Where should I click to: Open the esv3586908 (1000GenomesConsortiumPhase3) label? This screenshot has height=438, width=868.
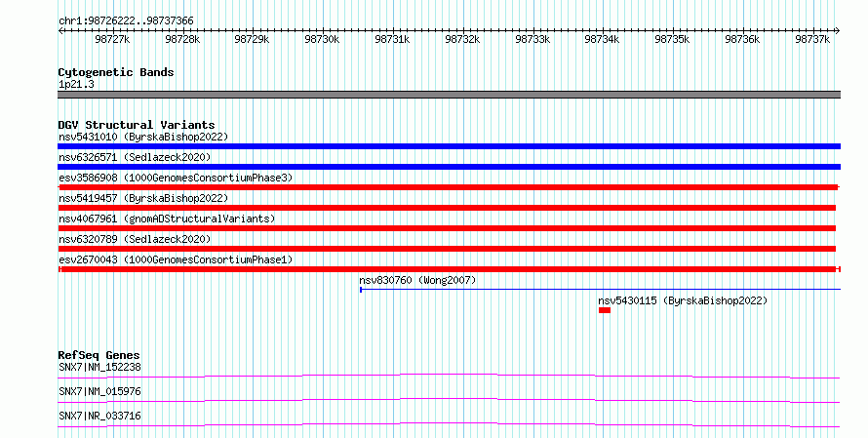coord(176,178)
